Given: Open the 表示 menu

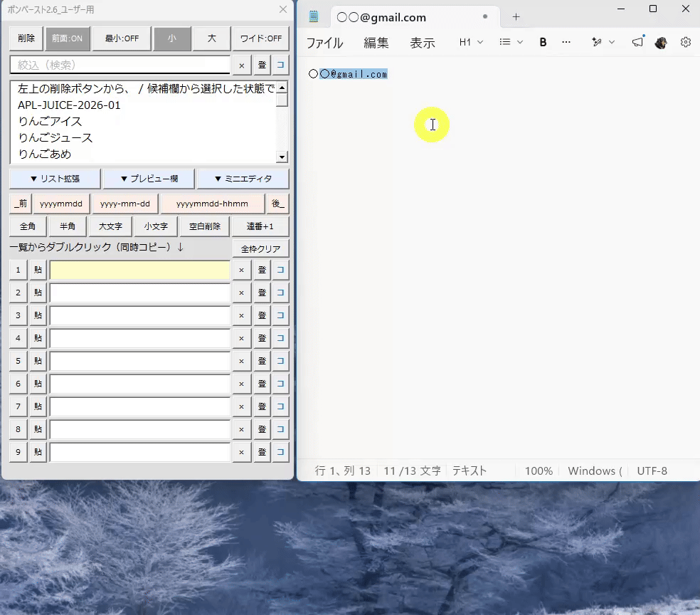Looking at the screenshot, I should 423,43.
